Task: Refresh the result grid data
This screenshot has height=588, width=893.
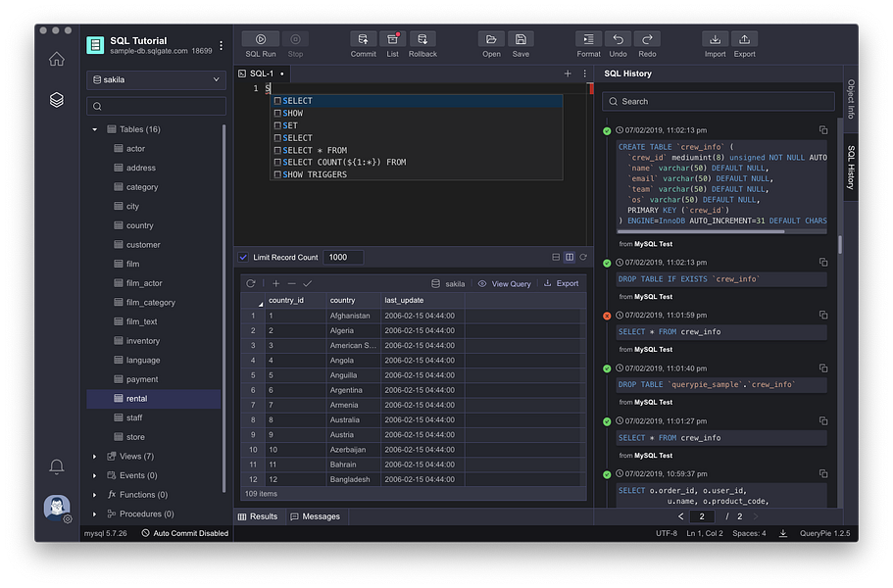Action: (251, 283)
